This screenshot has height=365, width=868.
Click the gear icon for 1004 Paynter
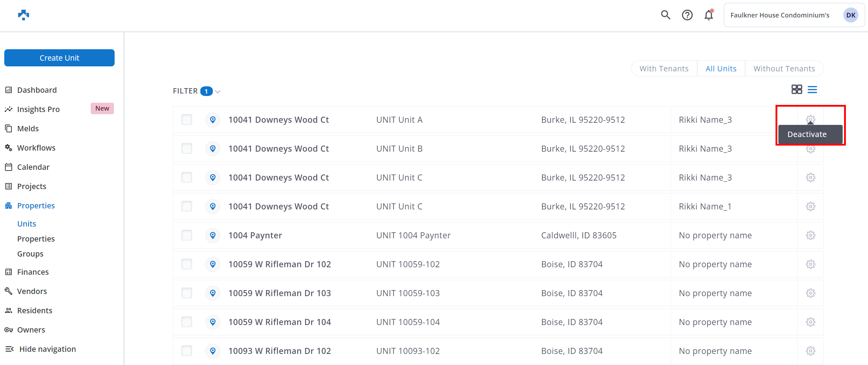click(811, 235)
